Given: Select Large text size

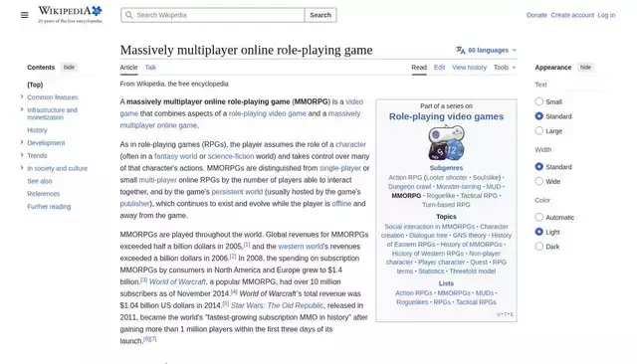Looking at the screenshot, I should [x=539, y=130].
